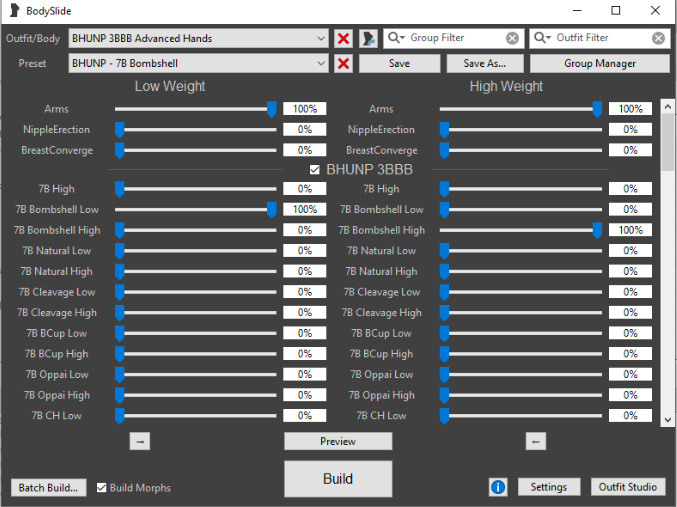Open the Outfit/Body dropdown
Image resolution: width=677 pixels, height=507 pixels.
click(198, 38)
